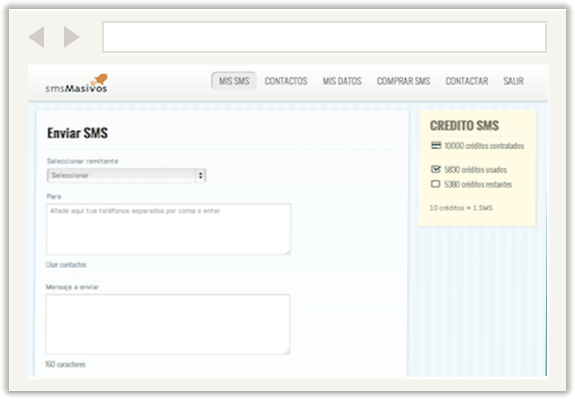Click the '5380 créditos restantes' text

[x=478, y=184]
